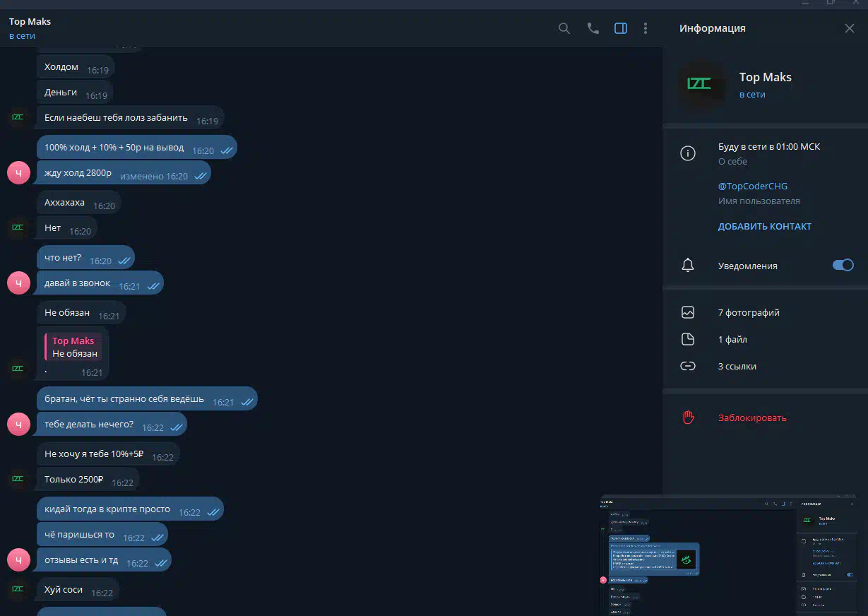The width and height of the screenshot is (868, 616).
Task: Click the green LZT avatar beside "Только 2500₽"
Action: click(18, 479)
